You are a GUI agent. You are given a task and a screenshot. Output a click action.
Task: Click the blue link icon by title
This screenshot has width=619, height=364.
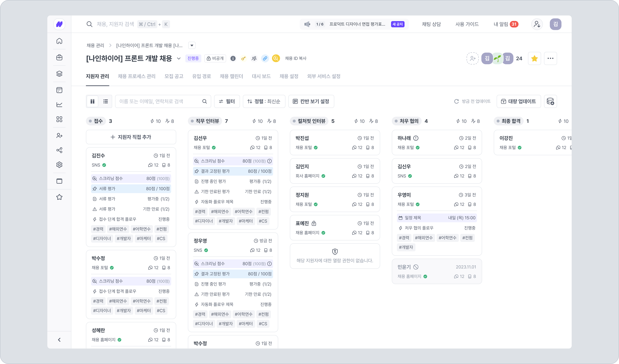(x=265, y=58)
